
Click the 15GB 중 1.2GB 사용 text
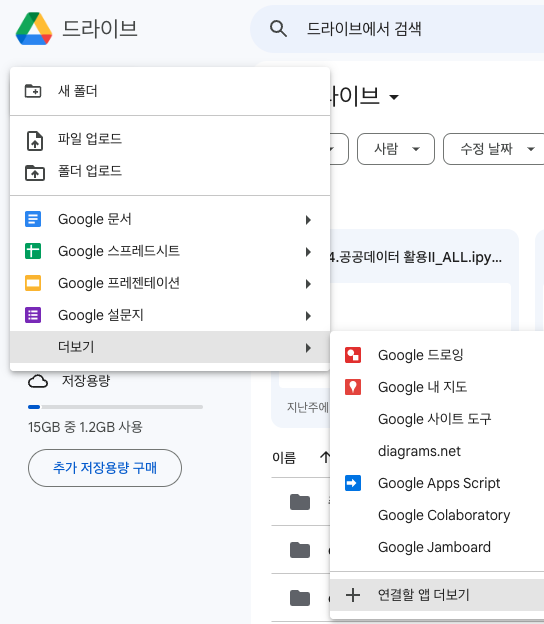85,427
